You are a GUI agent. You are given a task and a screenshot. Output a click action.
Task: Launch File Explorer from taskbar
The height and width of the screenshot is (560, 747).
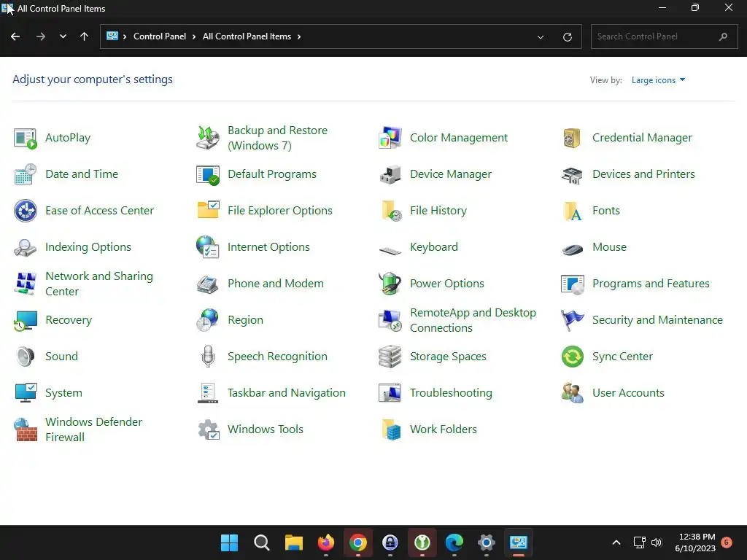pyautogui.click(x=293, y=542)
